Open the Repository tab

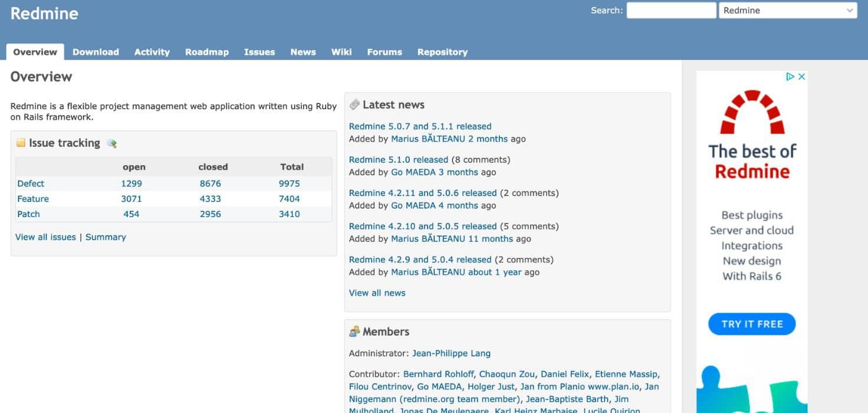(442, 52)
